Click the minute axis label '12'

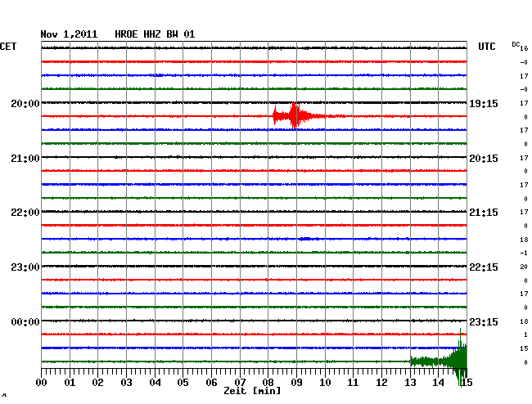point(381,382)
